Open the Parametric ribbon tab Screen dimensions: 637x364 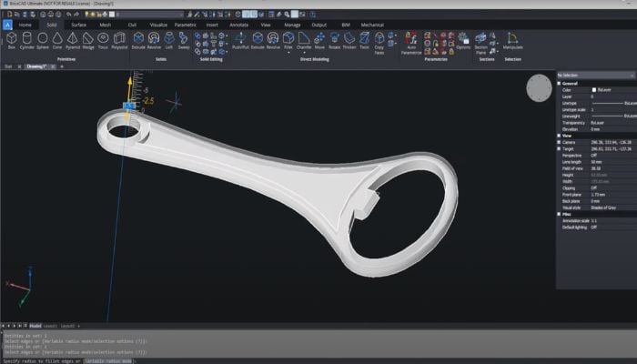tap(185, 25)
